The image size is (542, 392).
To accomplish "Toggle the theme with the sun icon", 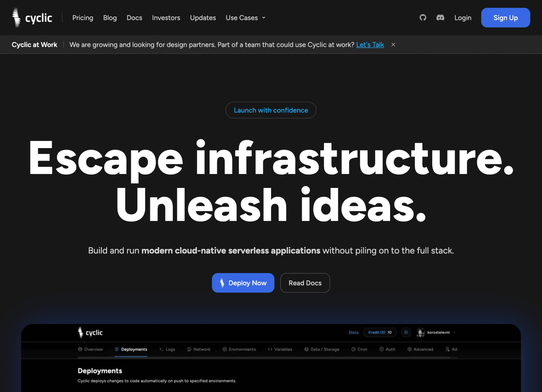I will 406,332.
